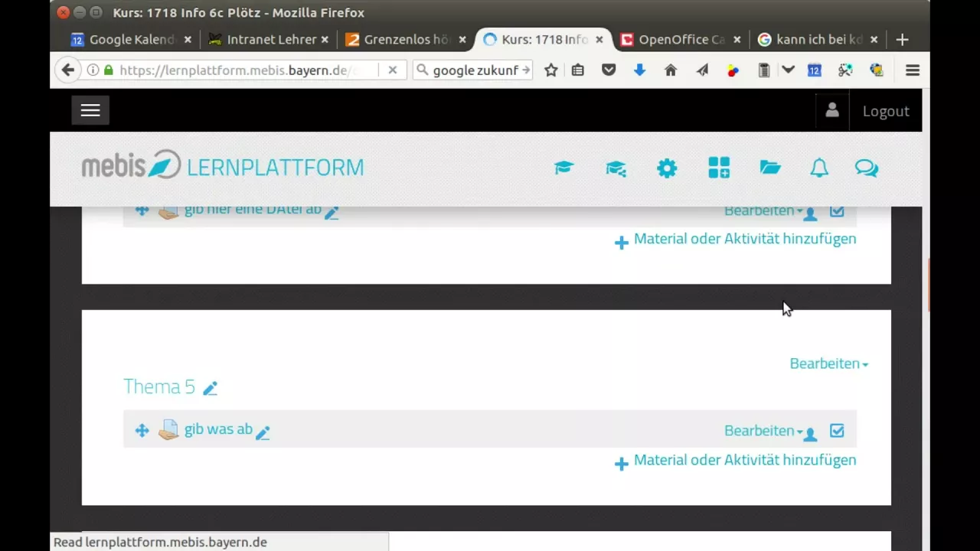
Task: Open the 'gib was ab' assignment link
Action: click(218, 429)
